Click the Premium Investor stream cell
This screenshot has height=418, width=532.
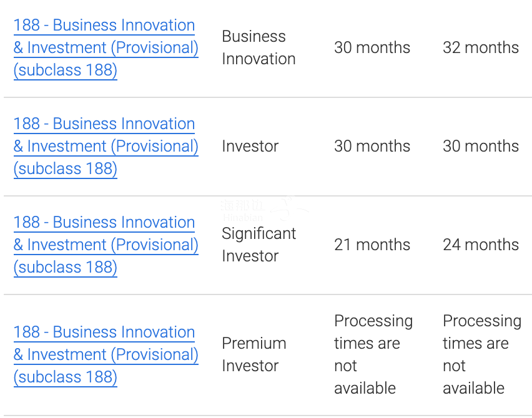pyautogui.click(x=254, y=354)
